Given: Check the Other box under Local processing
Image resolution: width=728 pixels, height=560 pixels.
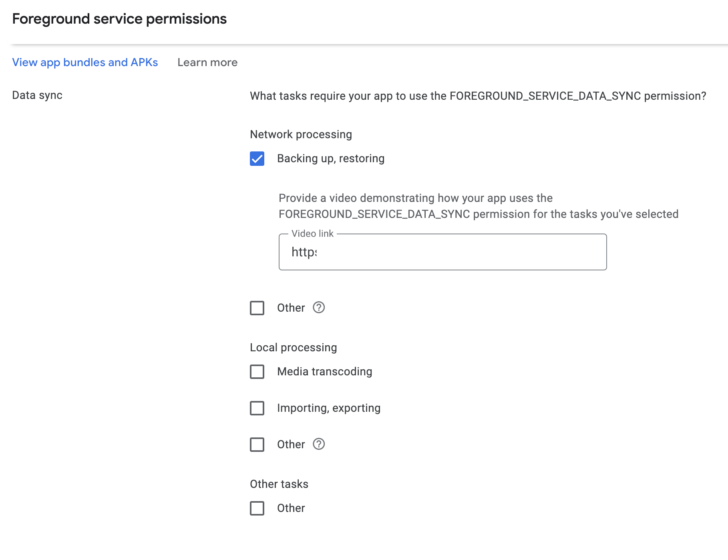Looking at the screenshot, I should click(257, 445).
